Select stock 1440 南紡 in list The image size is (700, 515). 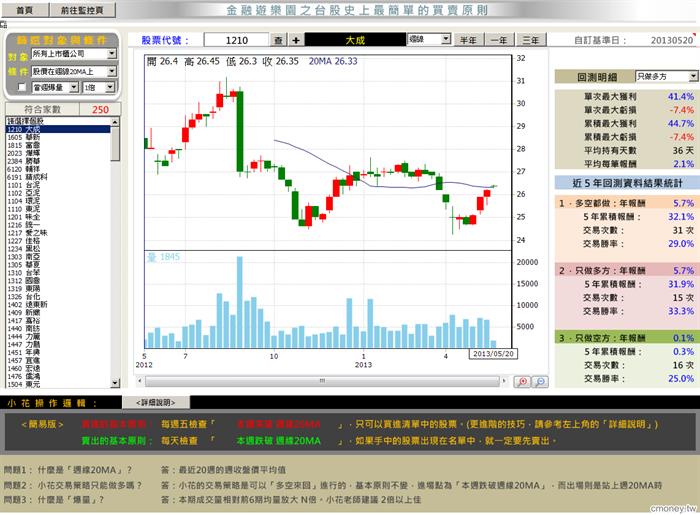pos(58,328)
